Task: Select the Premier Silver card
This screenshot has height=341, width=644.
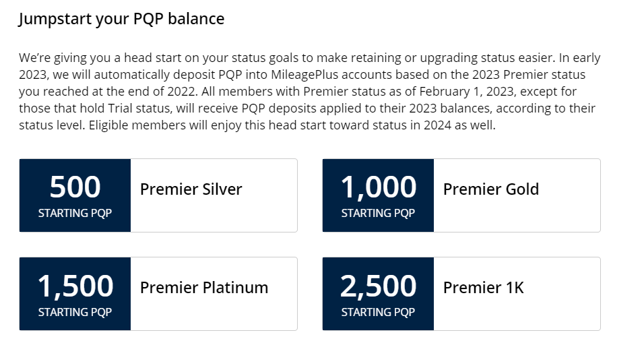Action: click(x=158, y=195)
